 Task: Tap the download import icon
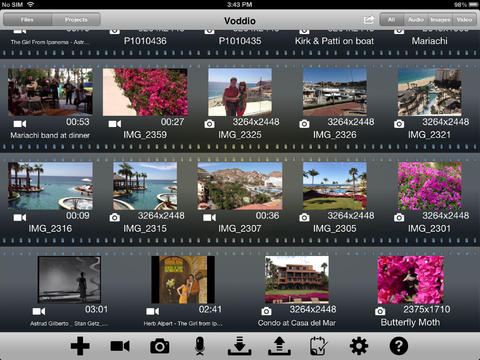click(239, 346)
